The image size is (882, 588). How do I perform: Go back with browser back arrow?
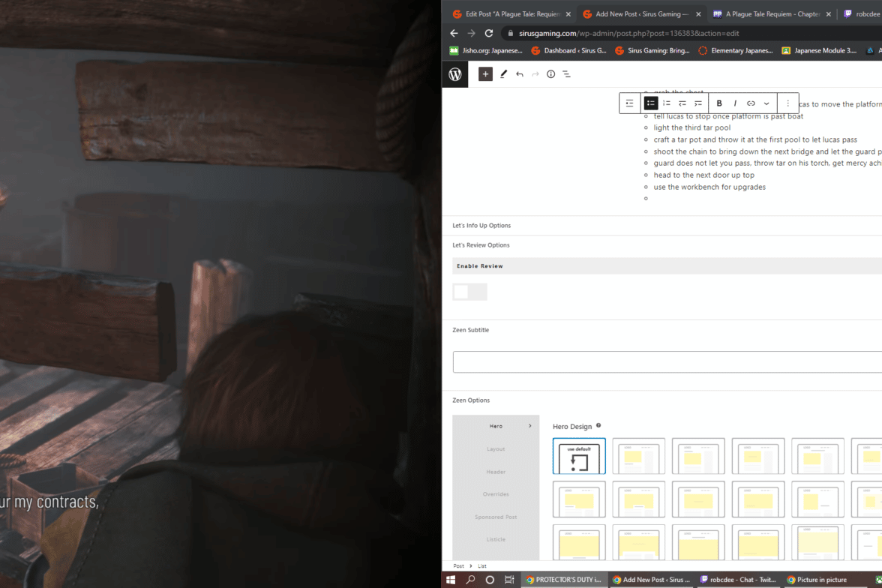click(x=454, y=33)
